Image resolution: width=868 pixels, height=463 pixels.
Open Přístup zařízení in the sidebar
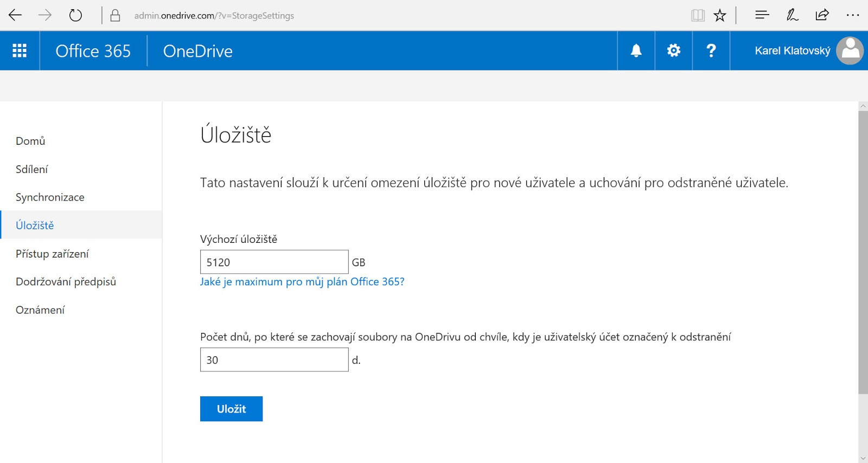click(81, 254)
